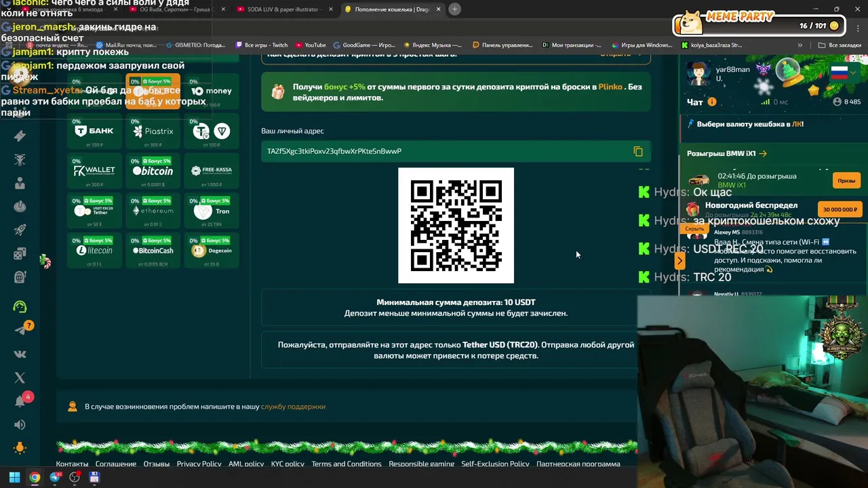This screenshot has height=488, width=868.
Task: Open the support service link
Action: (293, 407)
